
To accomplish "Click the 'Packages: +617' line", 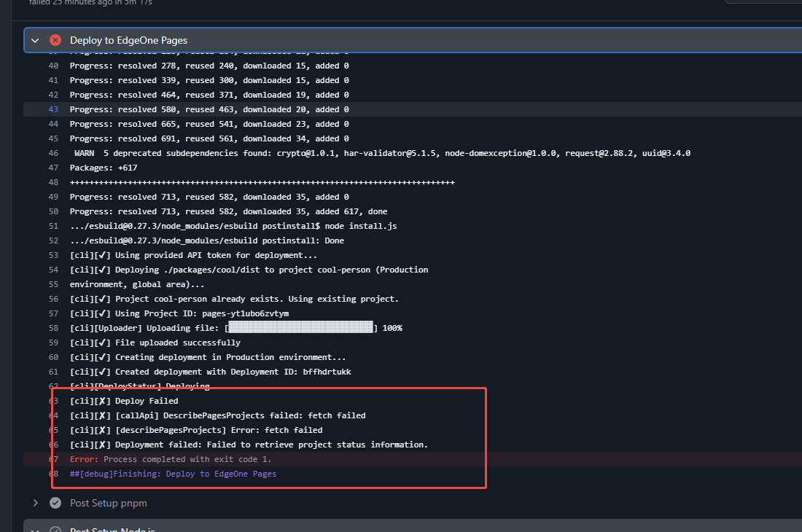I will pos(104,168).
